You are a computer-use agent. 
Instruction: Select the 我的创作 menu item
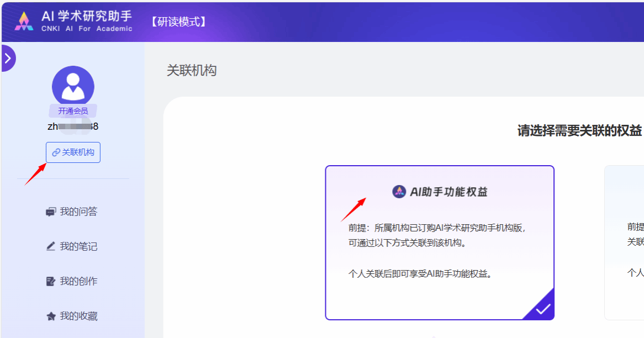78,281
